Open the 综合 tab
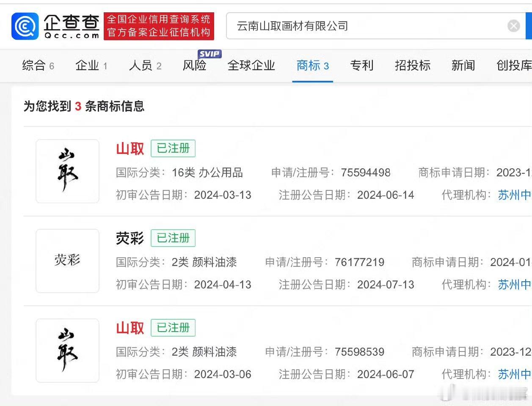The height and width of the screenshot is (406, 532). click(x=38, y=66)
